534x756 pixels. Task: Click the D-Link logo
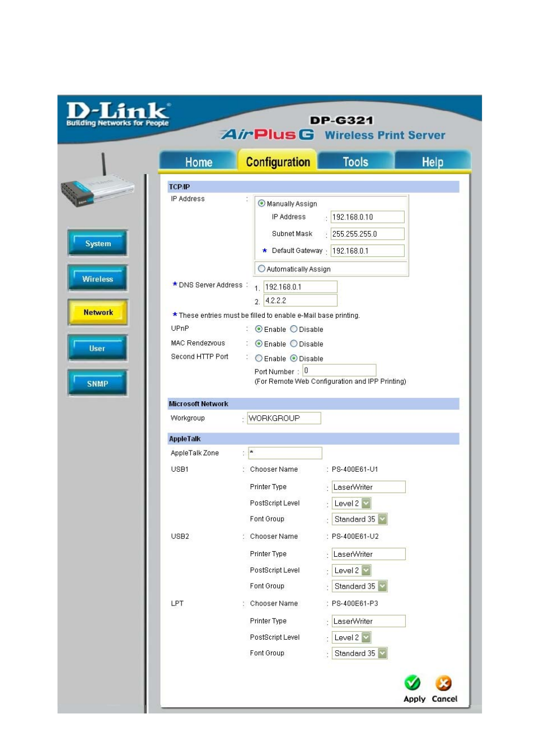[x=118, y=114]
